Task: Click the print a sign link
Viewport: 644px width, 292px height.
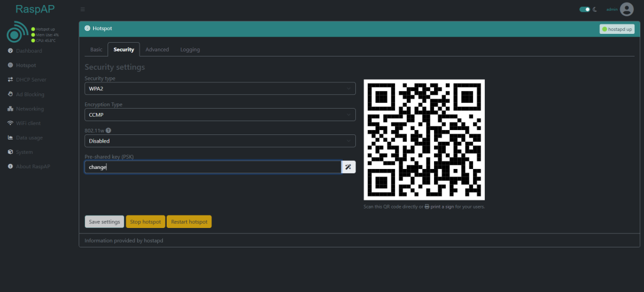Action: [442, 207]
